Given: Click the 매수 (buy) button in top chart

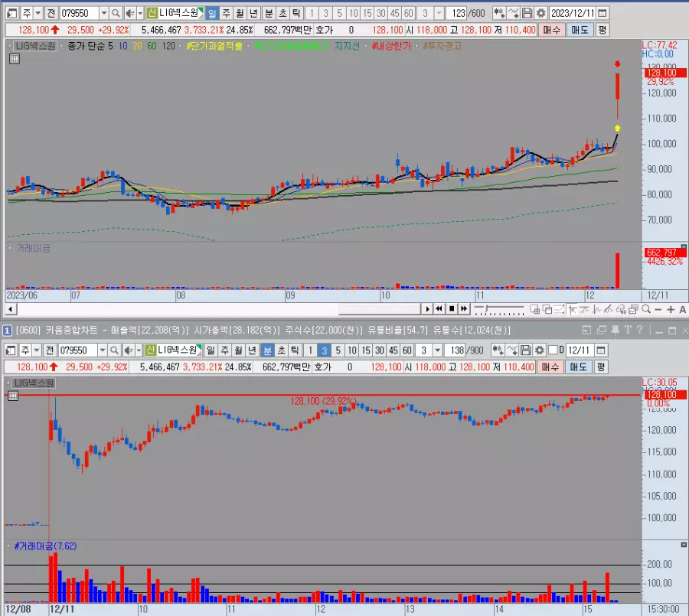Looking at the screenshot, I should (551, 30).
